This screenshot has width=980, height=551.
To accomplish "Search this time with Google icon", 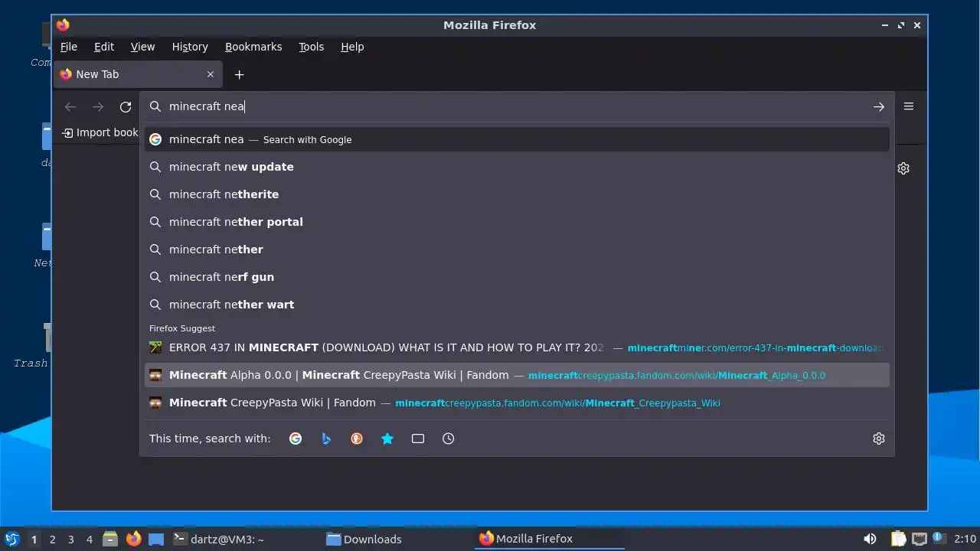I will 296,439.
